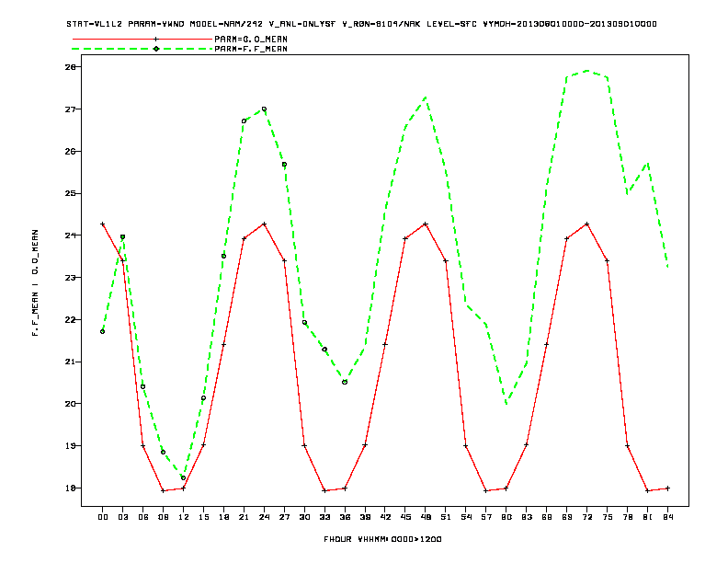Click x-axis tick label 27

284,517
